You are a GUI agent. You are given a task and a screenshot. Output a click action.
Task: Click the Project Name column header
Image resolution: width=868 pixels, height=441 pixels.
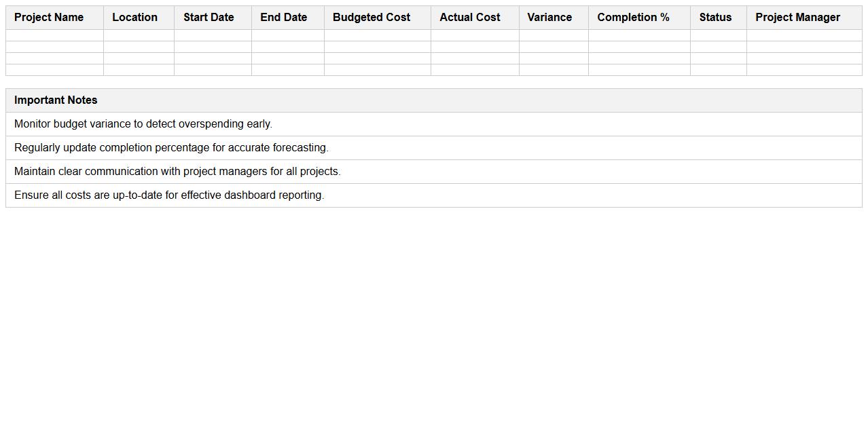[x=49, y=17]
